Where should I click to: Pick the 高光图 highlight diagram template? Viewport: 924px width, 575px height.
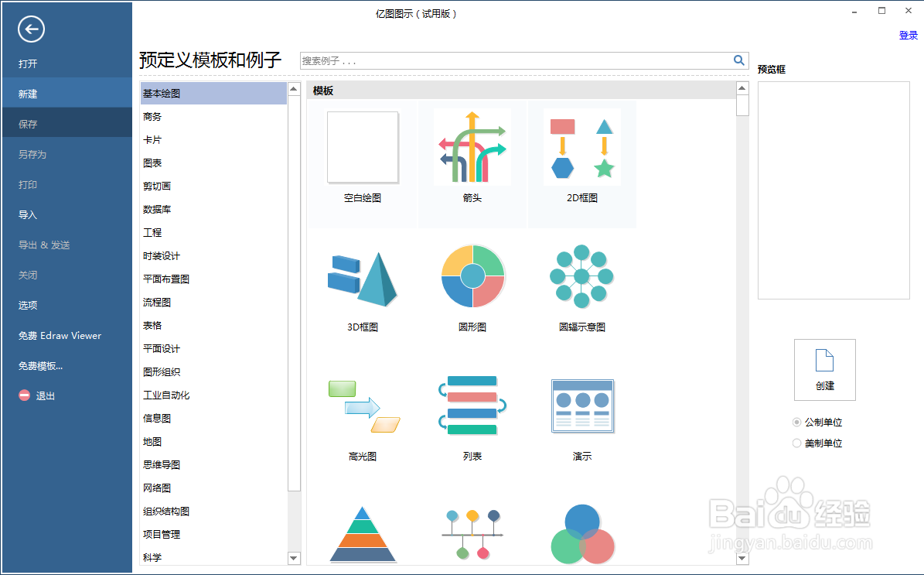click(363, 407)
